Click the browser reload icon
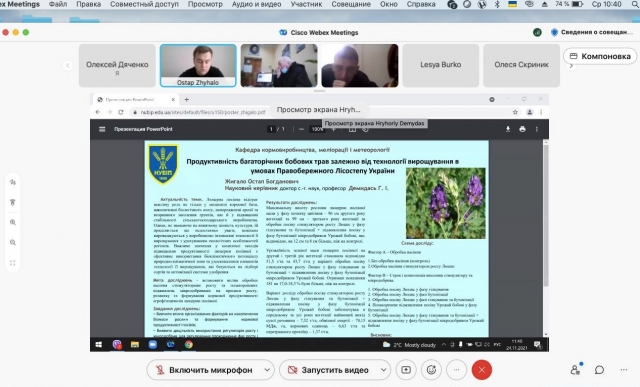 click(121, 112)
